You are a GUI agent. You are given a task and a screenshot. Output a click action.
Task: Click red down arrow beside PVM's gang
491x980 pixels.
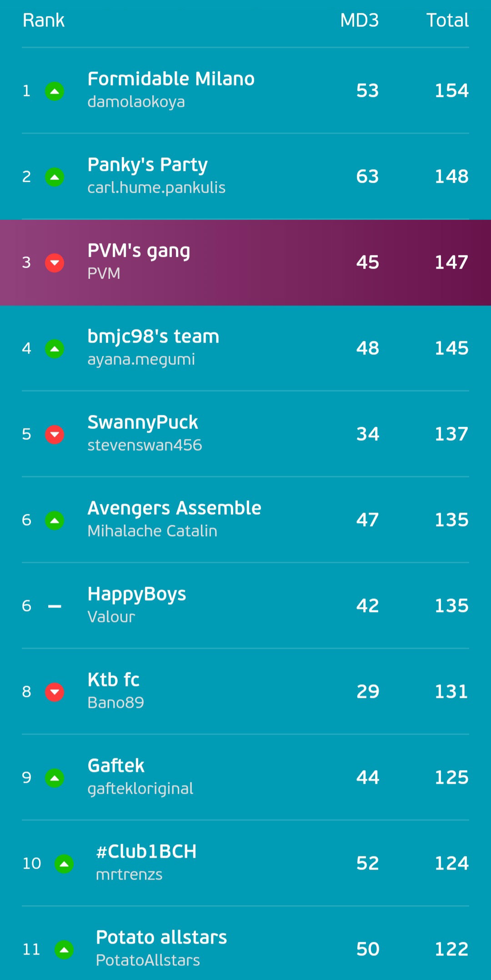coord(55,263)
